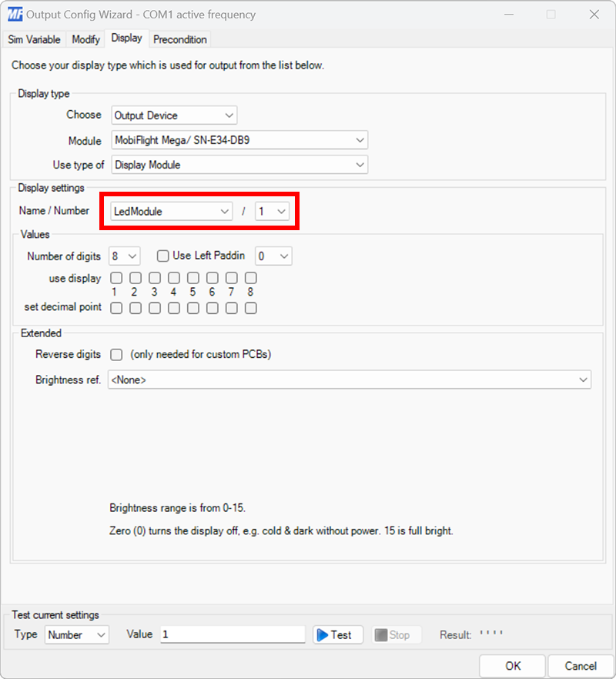Toggle the Reverse digits checkbox
Viewport: 616px width, 679px height.
[x=115, y=355]
